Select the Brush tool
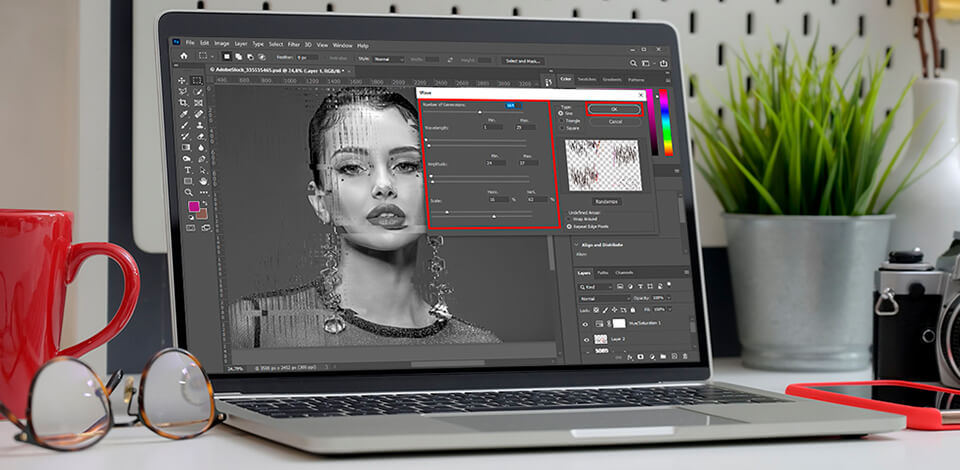This screenshot has height=470, width=960. pos(183,125)
